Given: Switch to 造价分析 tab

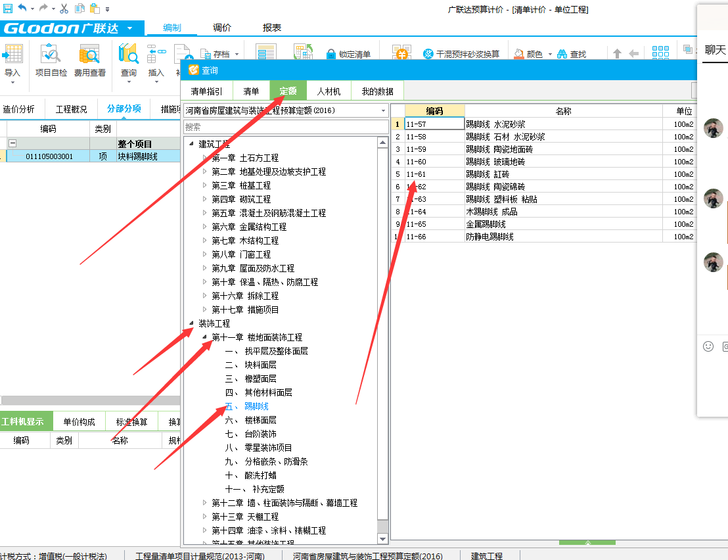Looking at the screenshot, I should 18,109.
